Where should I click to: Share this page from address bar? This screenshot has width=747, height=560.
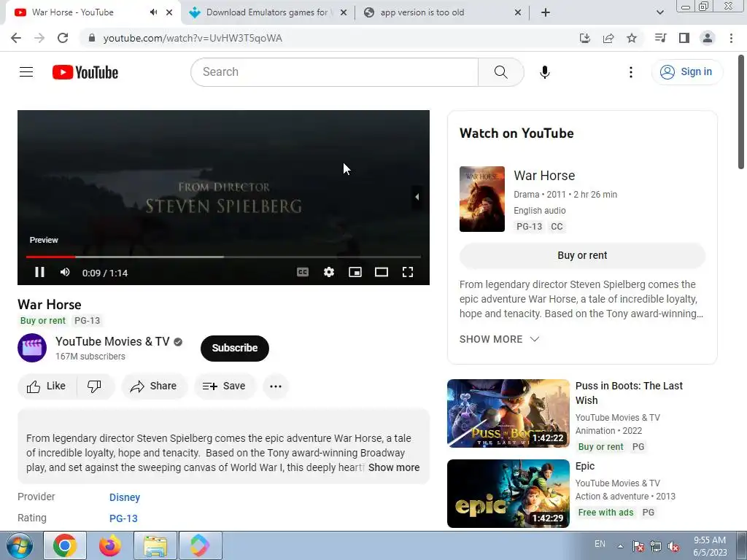[608, 38]
